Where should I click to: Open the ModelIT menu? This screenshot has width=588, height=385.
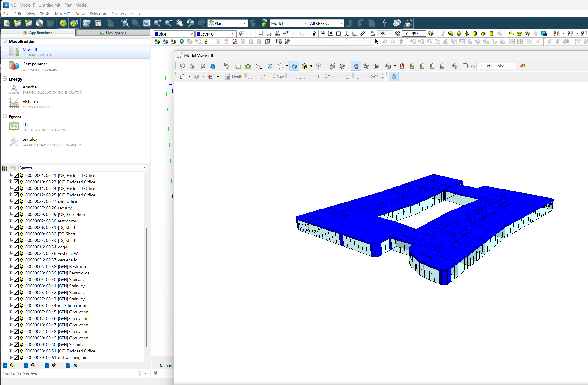pyautogui.click(x=62, y=14)
